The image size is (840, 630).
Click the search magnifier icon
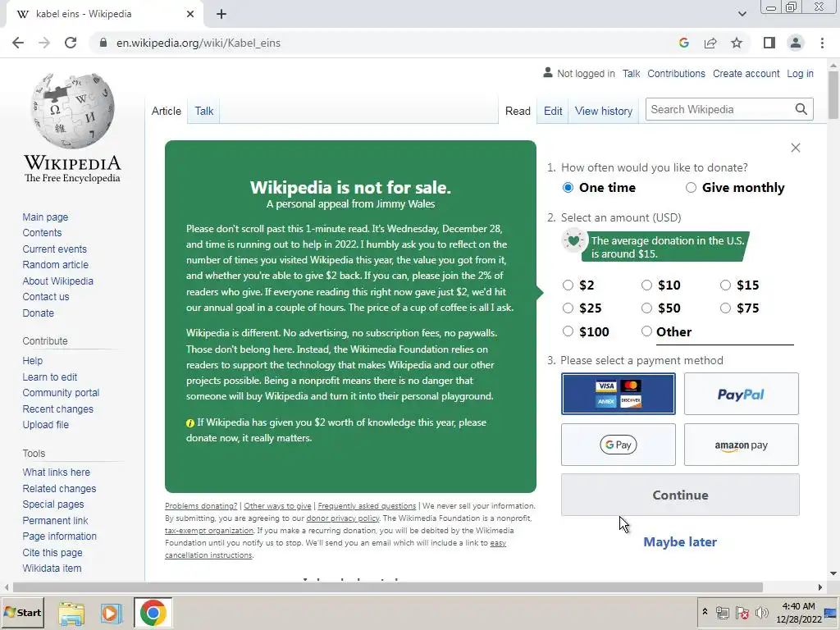tap(801, 109)
